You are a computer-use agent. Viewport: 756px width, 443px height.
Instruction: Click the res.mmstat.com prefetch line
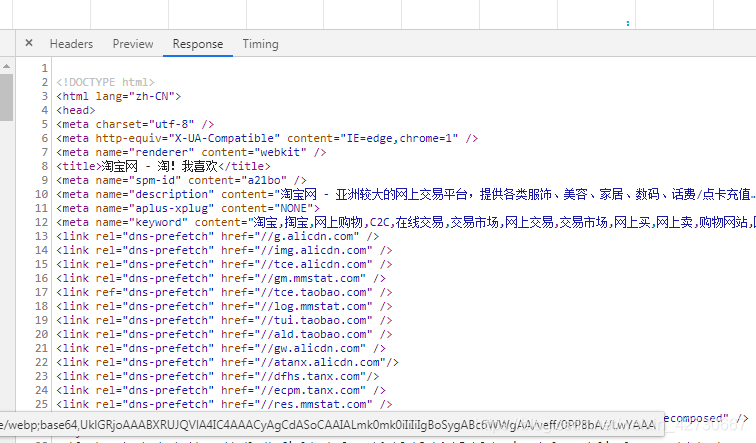(224, 404)
